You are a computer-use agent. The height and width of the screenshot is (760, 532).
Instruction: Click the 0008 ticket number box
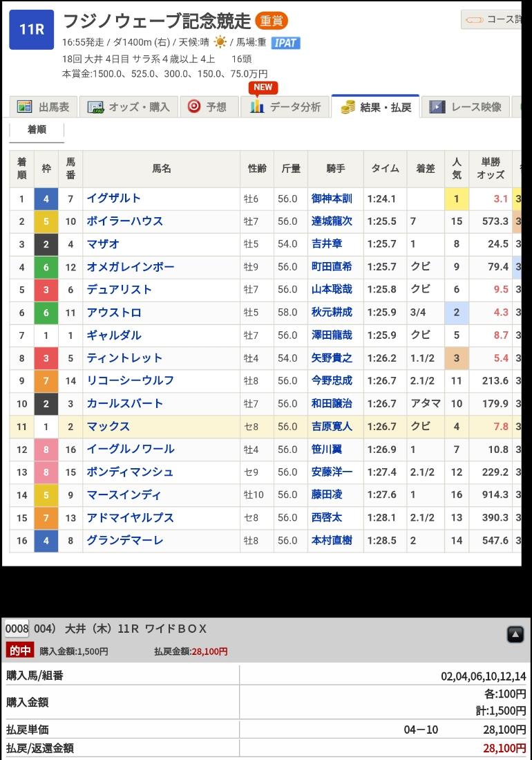(x=17, y=629)
